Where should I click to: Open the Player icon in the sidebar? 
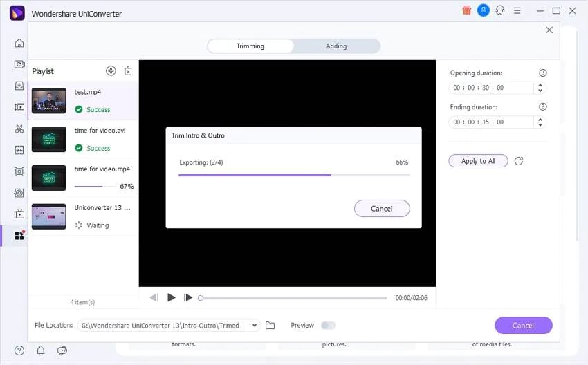[x=19, y=214]
